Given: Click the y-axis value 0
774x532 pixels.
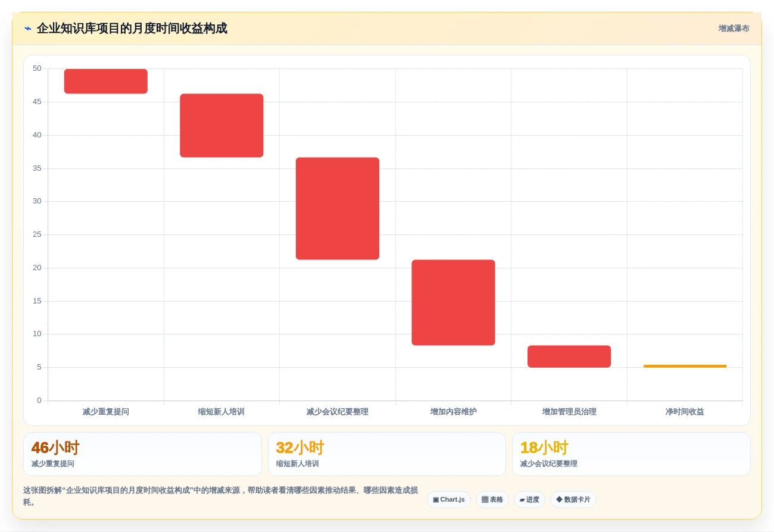Looking at the screenshot, I should tap(39, 400).
